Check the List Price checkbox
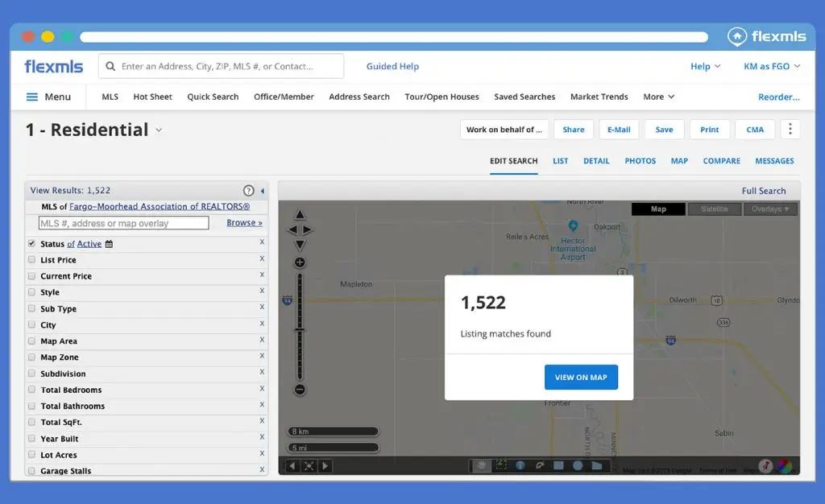Viewport: 825px width, 504px height. (x=31, y=260)
